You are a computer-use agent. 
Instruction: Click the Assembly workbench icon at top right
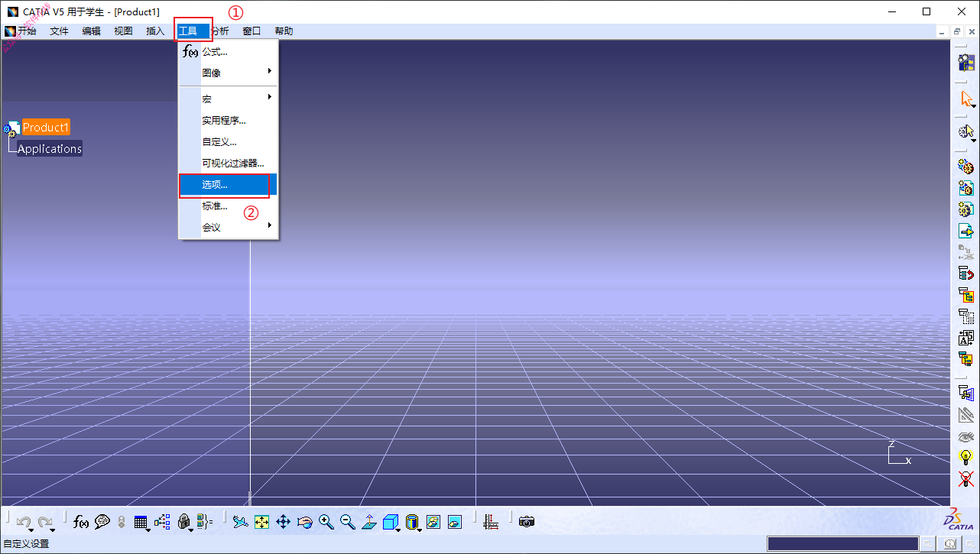click(966, 63)
